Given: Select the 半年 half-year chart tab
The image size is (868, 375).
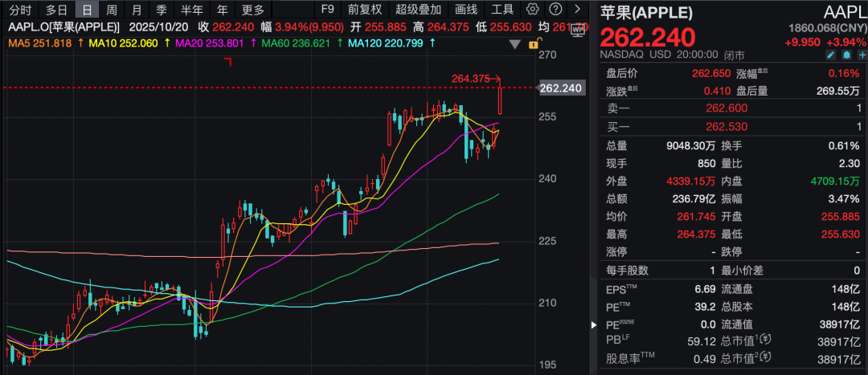Looking at the screenshot, I should (x=192, y=10).
